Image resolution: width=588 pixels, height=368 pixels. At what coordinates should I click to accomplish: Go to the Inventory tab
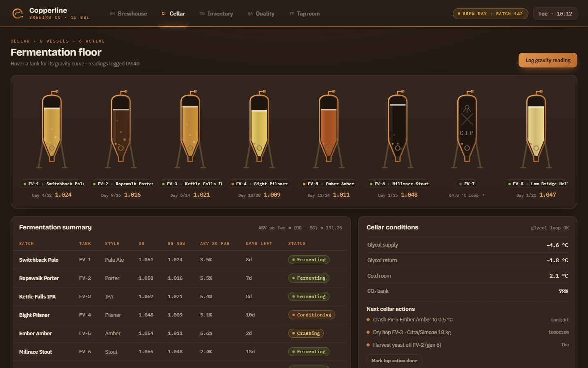click(216, 13)
